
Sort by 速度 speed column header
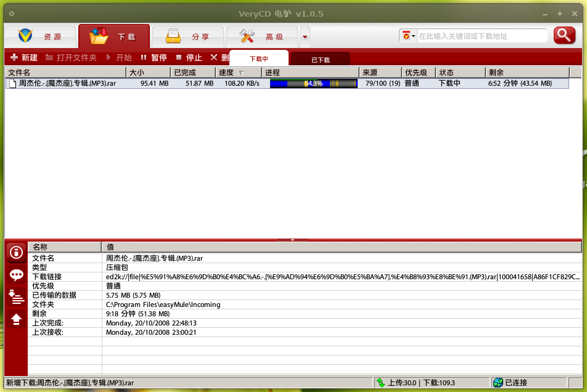239,73
